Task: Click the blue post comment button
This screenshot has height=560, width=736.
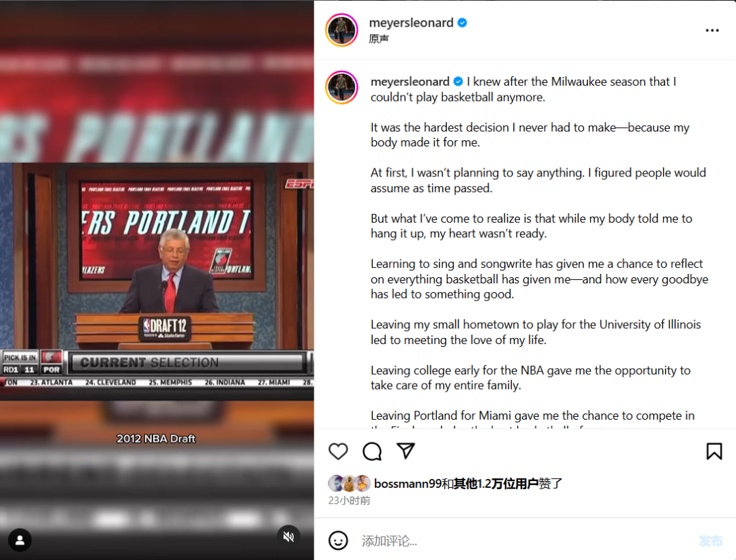Action: coord(711,541)
